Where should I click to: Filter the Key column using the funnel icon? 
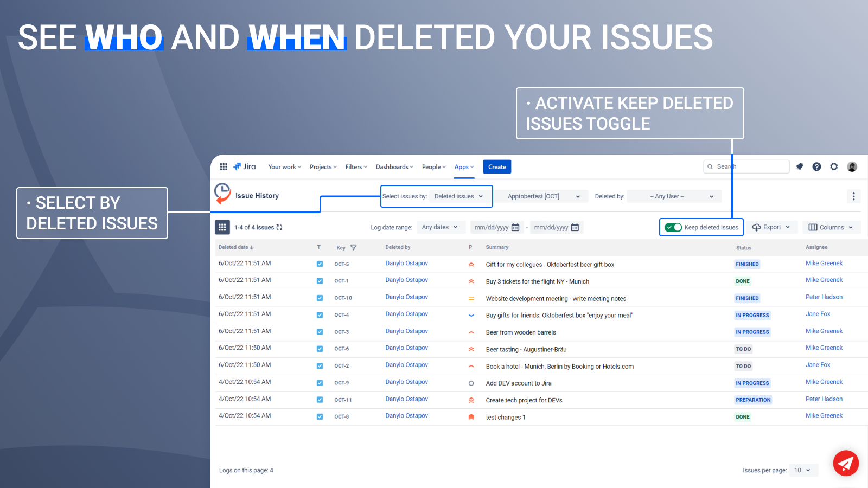(354, 247)
